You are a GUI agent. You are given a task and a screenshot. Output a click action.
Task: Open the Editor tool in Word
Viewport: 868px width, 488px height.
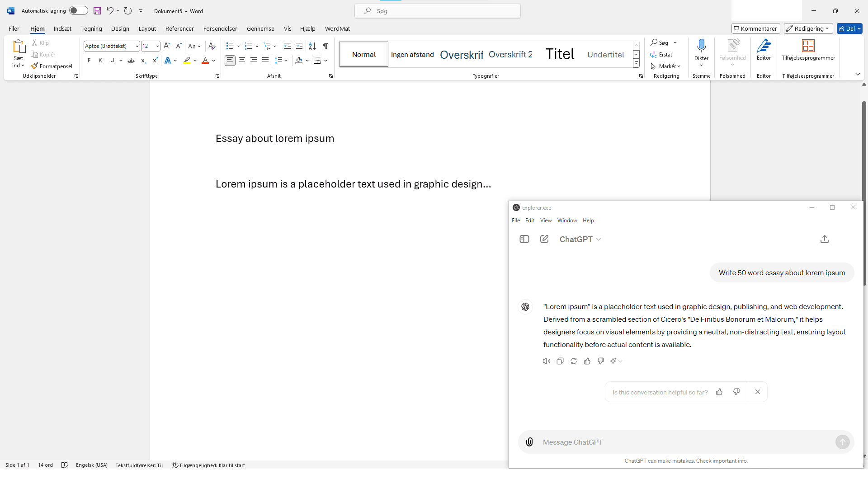tap(764, 51)
